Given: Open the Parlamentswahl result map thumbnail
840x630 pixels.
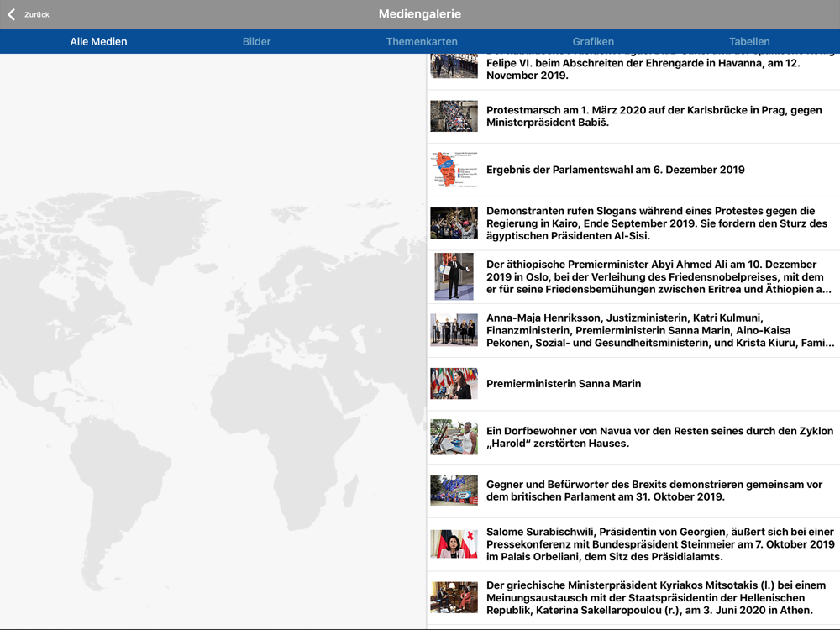Looking at the screenshot, I should [454, 170].
